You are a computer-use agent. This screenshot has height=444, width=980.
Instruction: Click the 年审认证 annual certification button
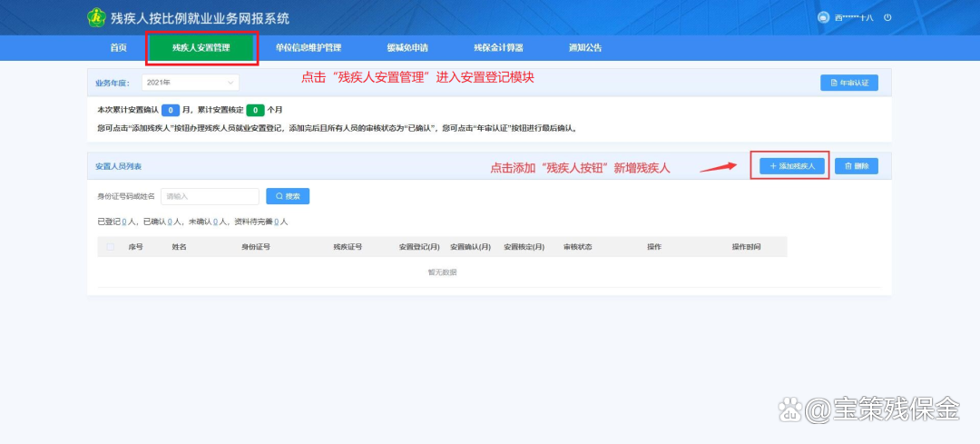point(849,83)
